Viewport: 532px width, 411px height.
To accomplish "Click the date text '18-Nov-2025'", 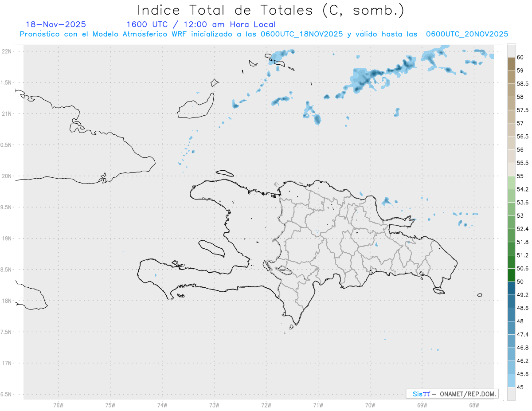I will pyautogui.click(x=56, y=24).
